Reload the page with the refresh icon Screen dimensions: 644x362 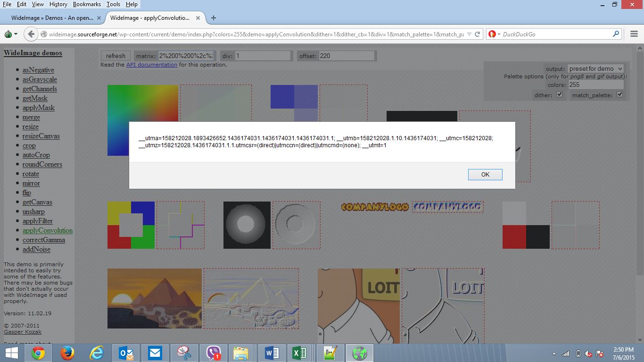click(x=478, y=34)
